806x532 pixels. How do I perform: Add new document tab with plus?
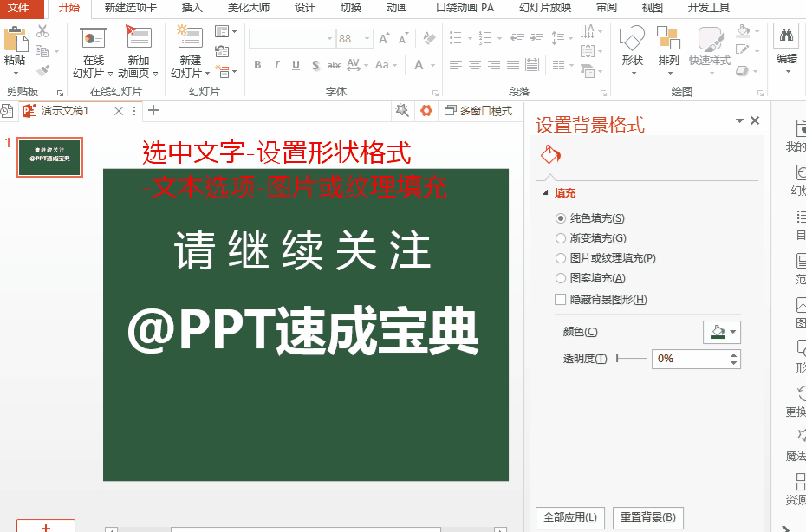153,110
